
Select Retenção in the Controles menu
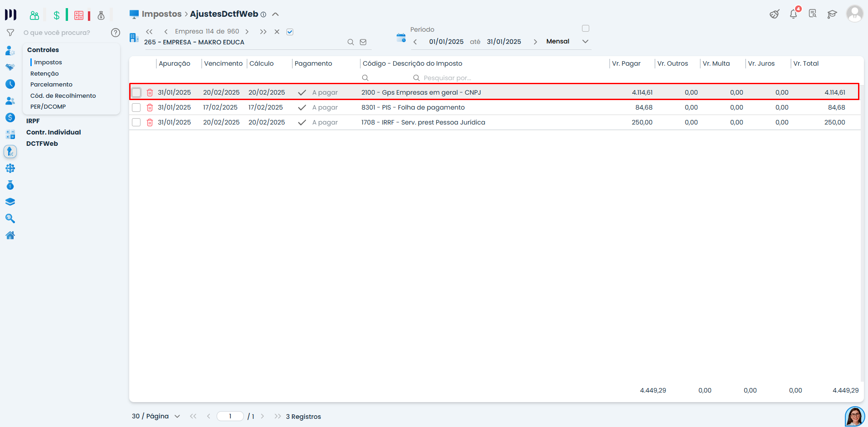click(44, 73)
